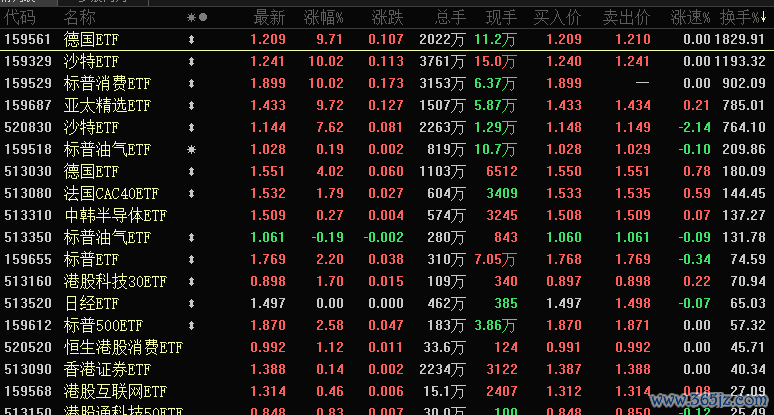Click volume 2234万 in 香港证券ETF row

coord(442,369)
